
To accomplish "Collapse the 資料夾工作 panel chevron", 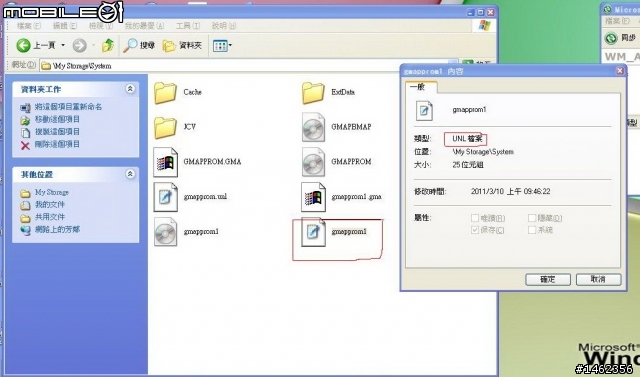I will 130,89.
